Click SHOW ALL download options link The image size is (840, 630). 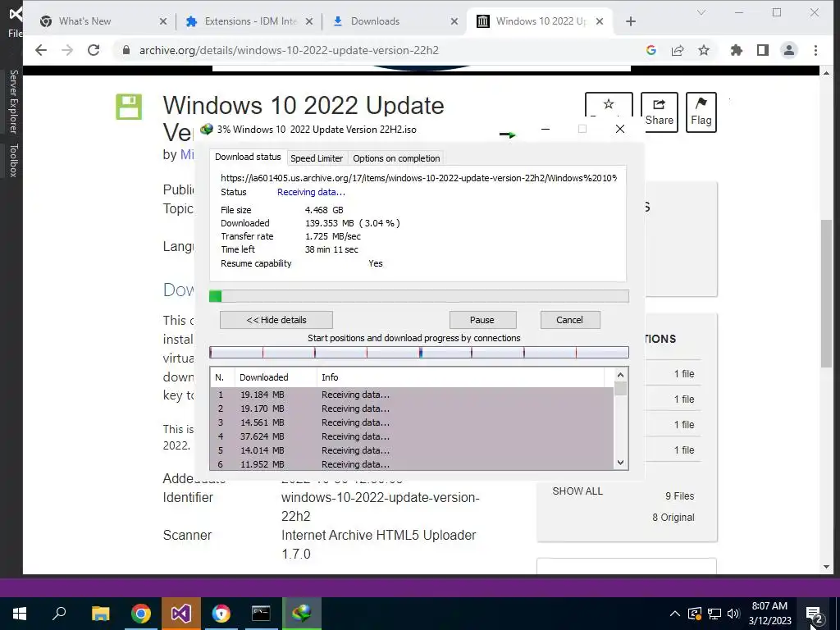click(577, 491)
